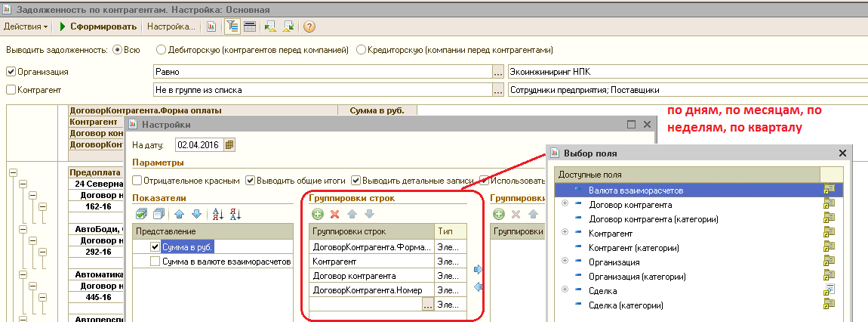Select Валюта взаиморасчетов in available fields
This screenshot has height=322, width=868.
pyautogui.click(x=636, y=190)
